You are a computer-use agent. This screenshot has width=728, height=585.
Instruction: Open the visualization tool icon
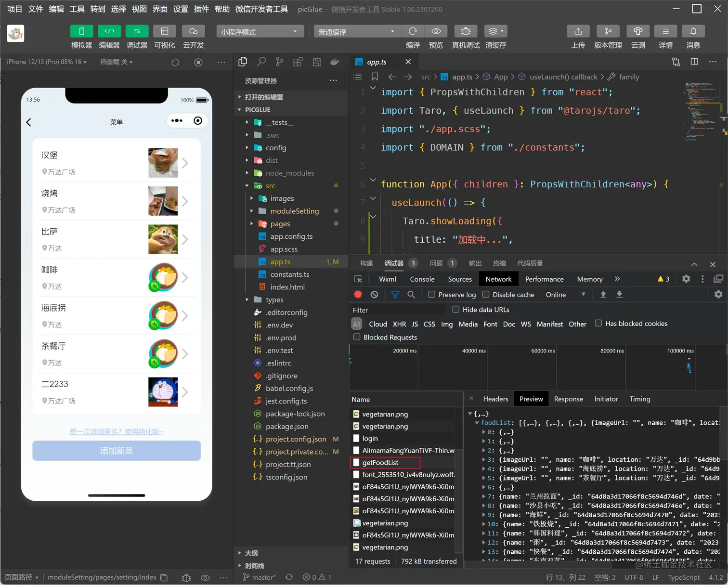[165, 31]
